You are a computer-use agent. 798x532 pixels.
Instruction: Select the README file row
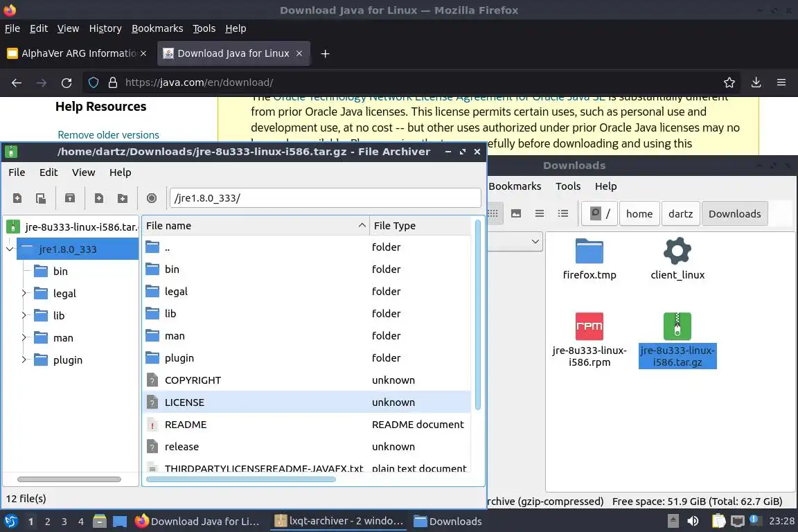[307, 425]
